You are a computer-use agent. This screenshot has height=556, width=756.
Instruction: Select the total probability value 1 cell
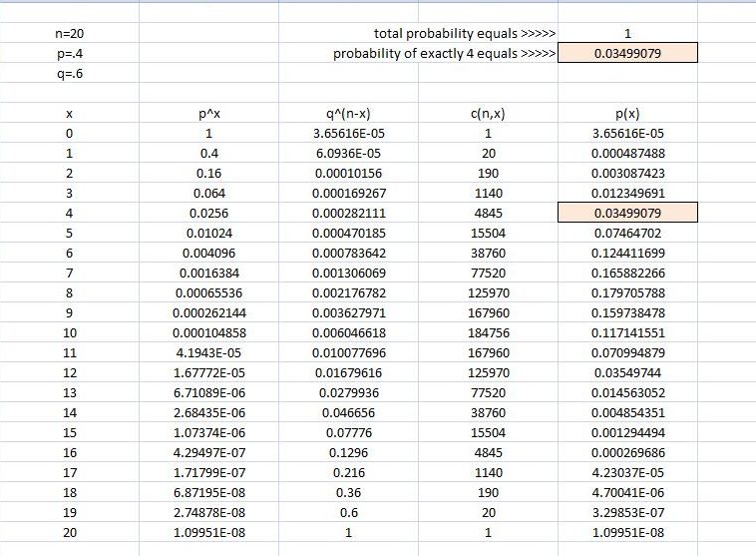(627, 33)
